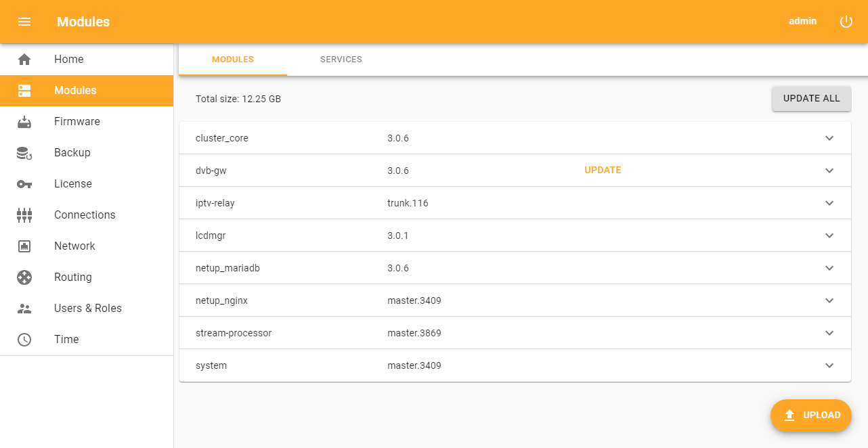Click the Connections ports icon

click(24, 215)
